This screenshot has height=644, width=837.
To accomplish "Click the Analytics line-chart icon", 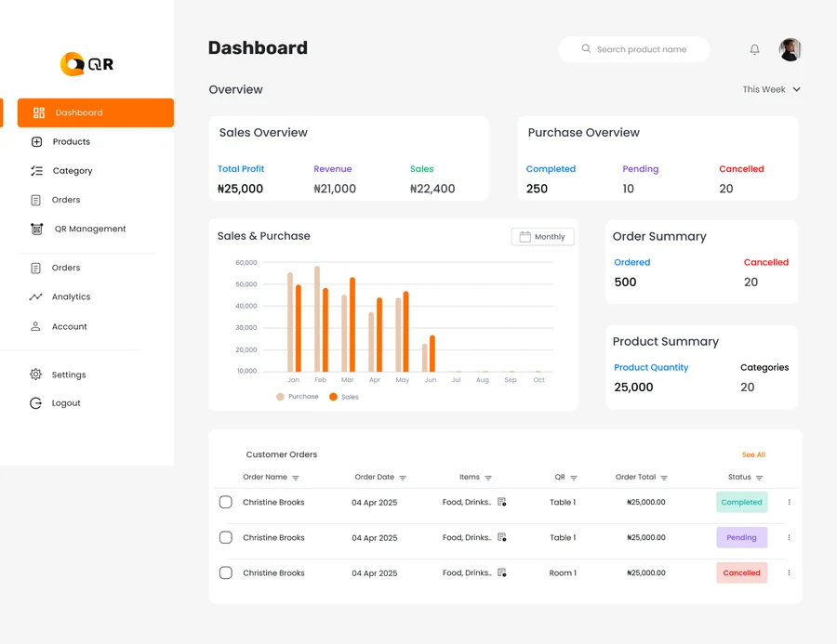I will [35, 296].
